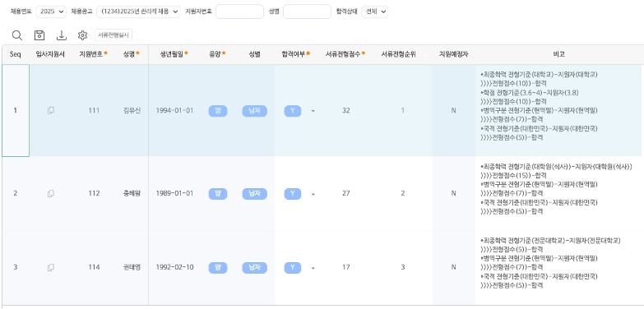Click the 지원자번호 input field
Viewport: 644px width, 309px height.
coord(239,12)
